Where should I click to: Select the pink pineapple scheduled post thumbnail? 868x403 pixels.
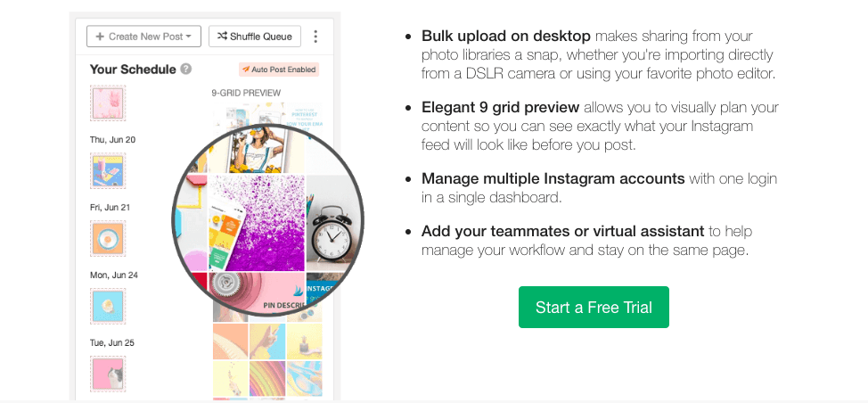[108, 103]
